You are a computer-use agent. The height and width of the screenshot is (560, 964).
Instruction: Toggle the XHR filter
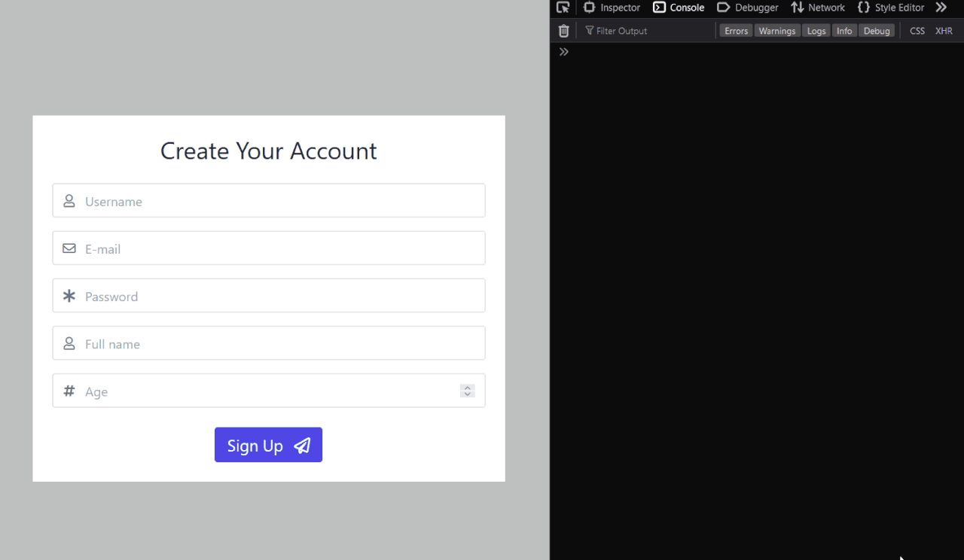pos(944,31)
